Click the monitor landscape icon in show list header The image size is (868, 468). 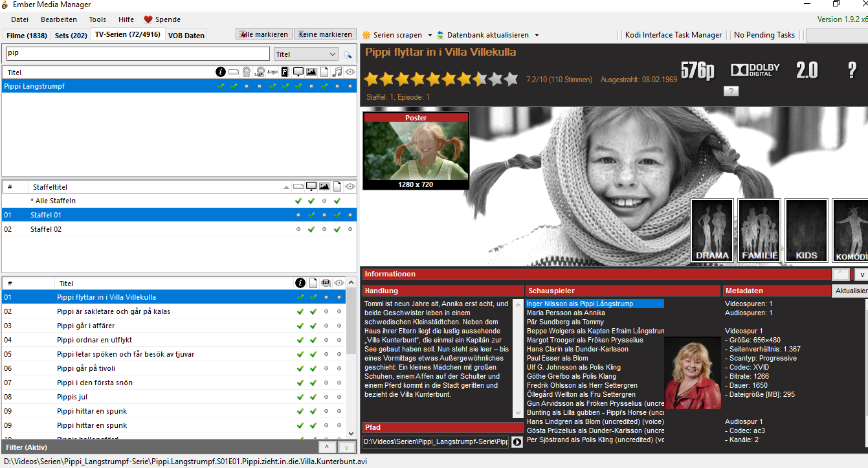pos(298,72)
